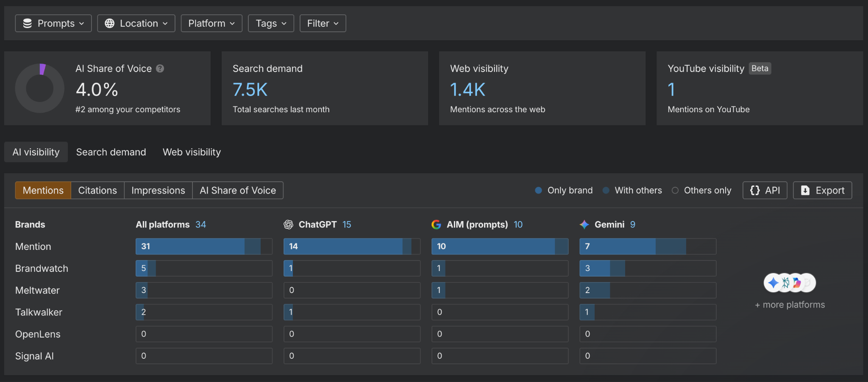868x382 pixels.
Task: Click the All platforms column header
Action: click(163, 224)
